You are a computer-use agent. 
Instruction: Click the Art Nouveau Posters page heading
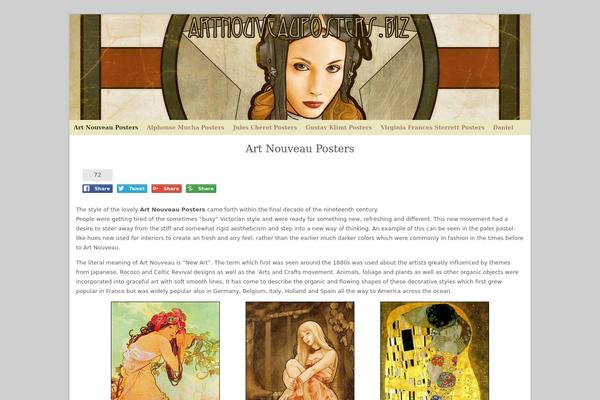point(300,149)
